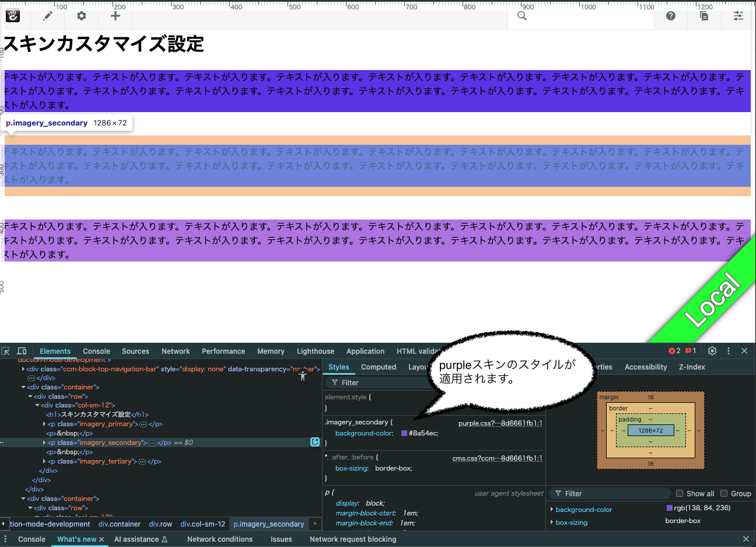
Task: Collapse the first div row node
Action: coord(30,396)
